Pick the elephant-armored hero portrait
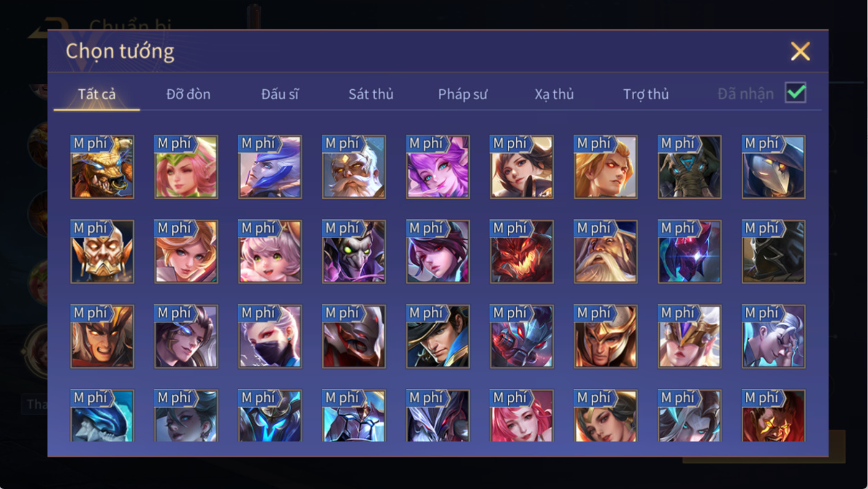The width and height of the screenshot is (868, 489). tap(689, 167)
